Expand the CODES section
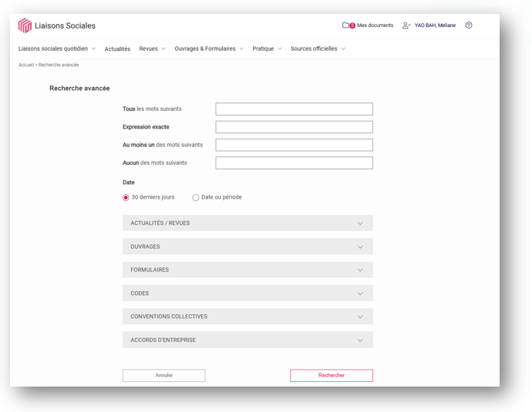This screenshot has width=532, height=412. [247, 293]
